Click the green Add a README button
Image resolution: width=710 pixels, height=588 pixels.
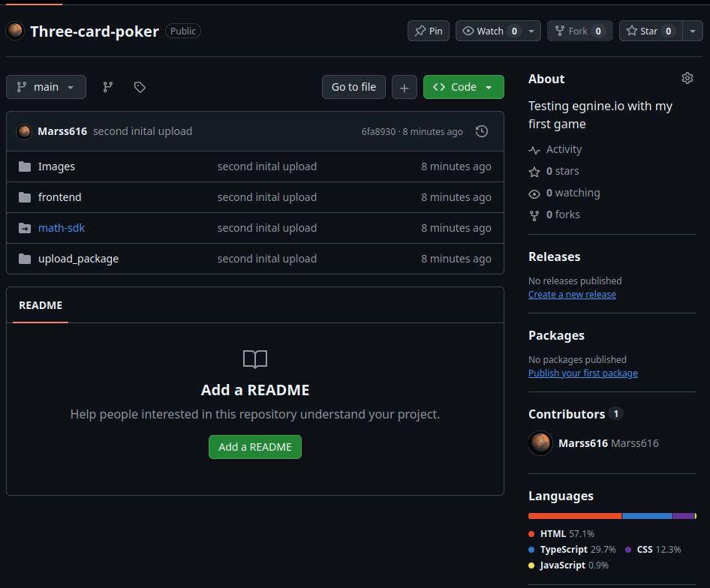[255, 447]
